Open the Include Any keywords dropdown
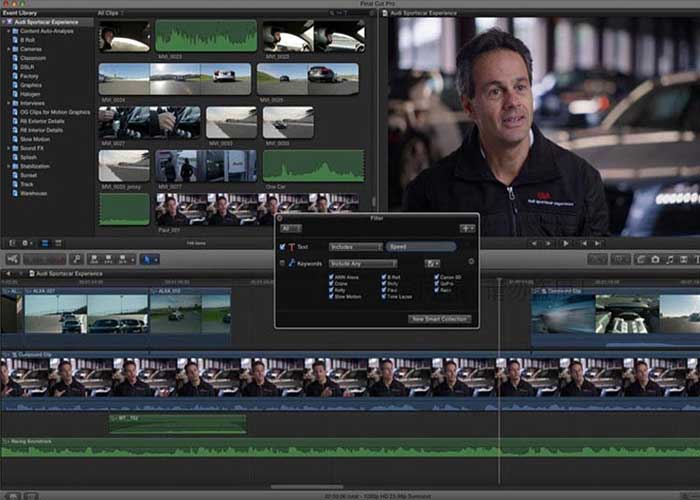Image resolution: width=700 pixels, height=500 pixels. point(363,264)
